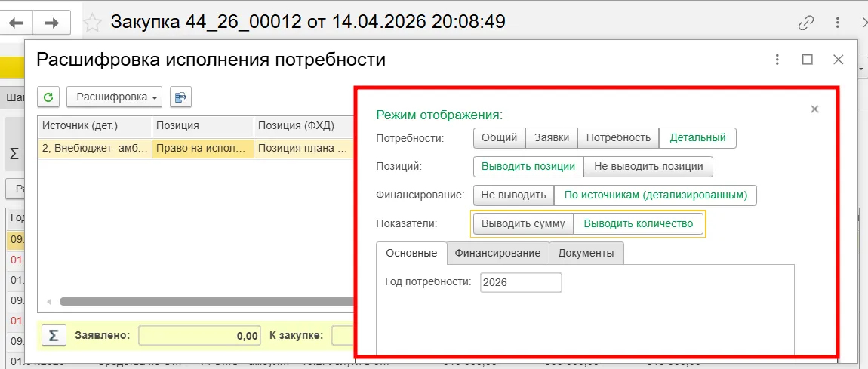Choose Не выводить позиции option

point(648,167)
